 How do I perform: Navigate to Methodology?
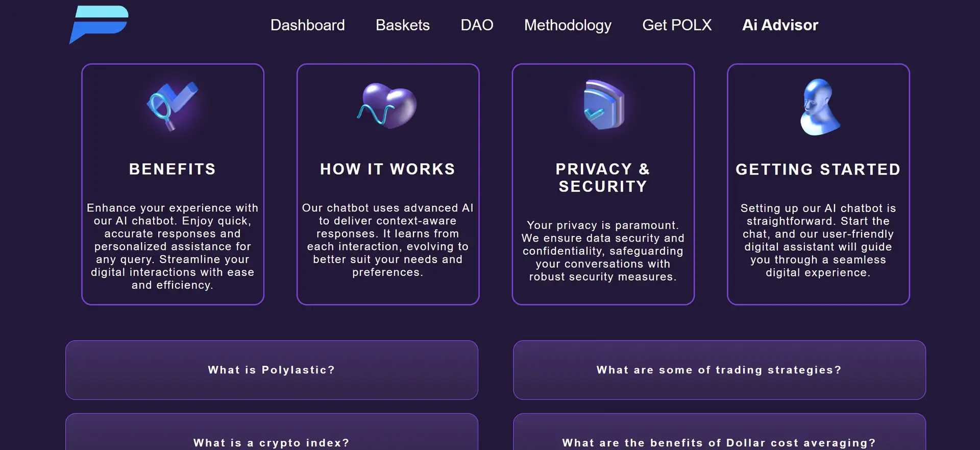(x=568, y=25)
